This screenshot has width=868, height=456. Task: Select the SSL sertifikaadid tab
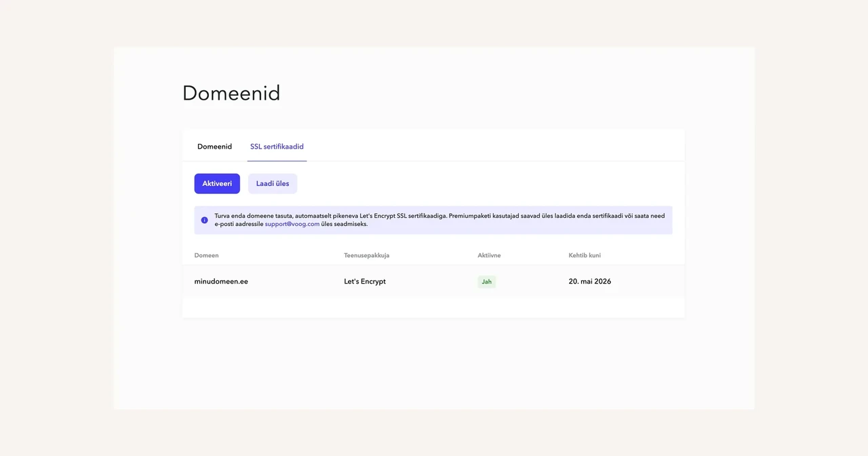click(x=277, y=147)
